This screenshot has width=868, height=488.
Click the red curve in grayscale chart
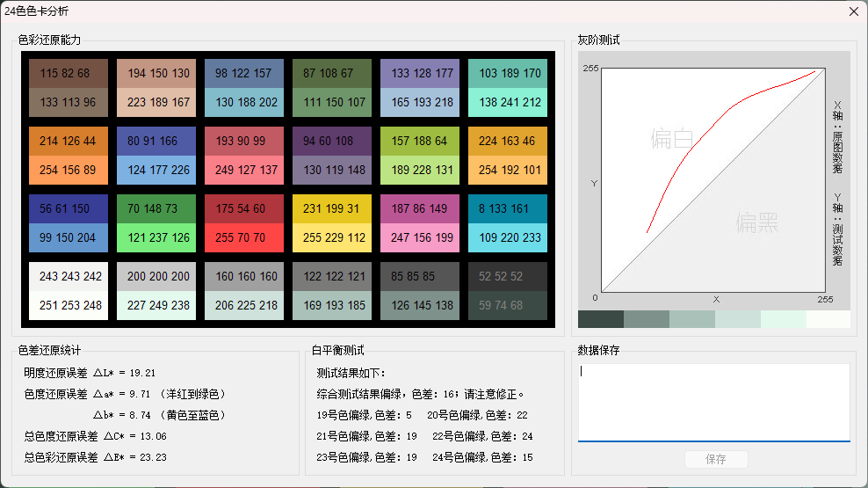point(691,149)
